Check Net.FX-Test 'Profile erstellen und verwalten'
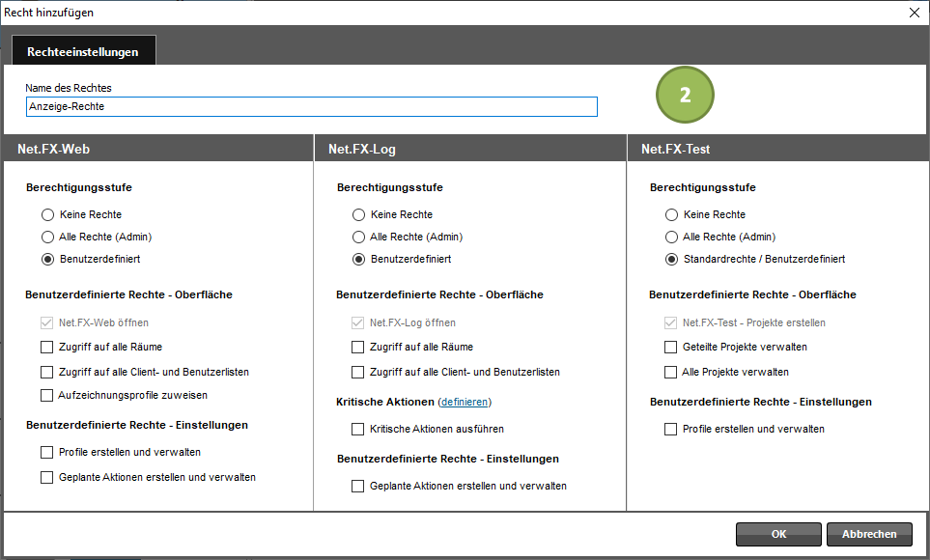Viewport: 930px width, 560px height. pos(670,429)
